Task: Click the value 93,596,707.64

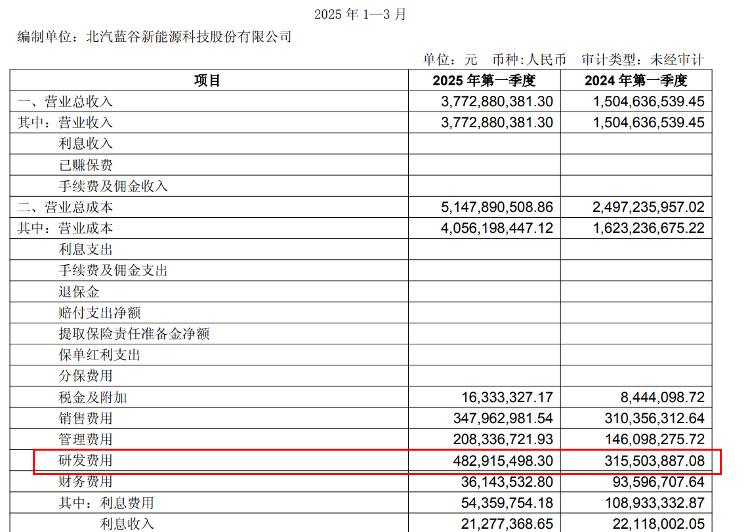Action: click(x=659, y=481)
